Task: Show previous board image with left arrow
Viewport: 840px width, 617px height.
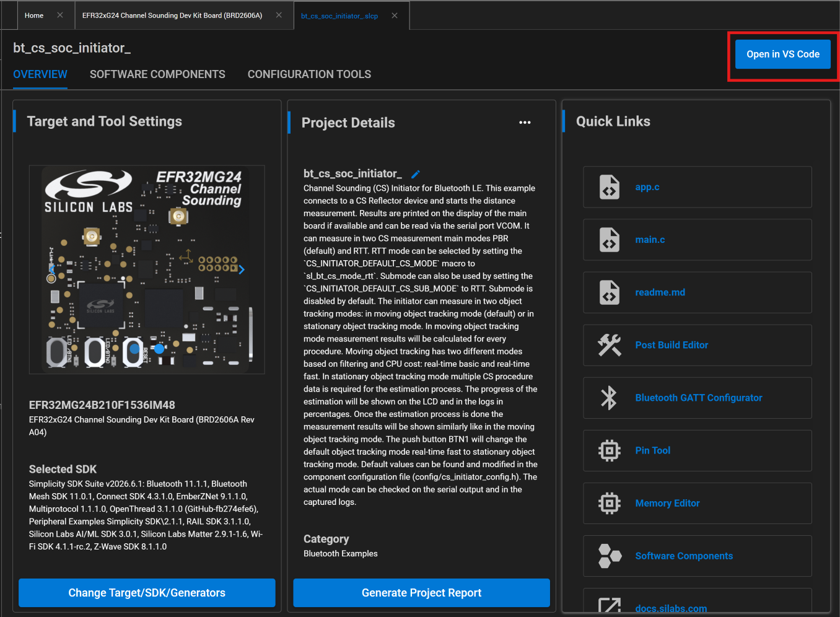Action: [x=53, y=269]
